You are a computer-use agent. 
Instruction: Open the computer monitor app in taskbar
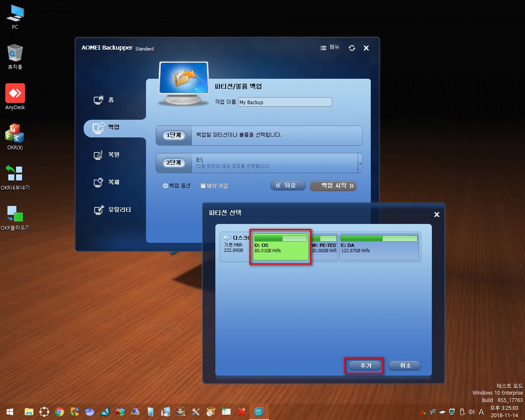point(166,412)
